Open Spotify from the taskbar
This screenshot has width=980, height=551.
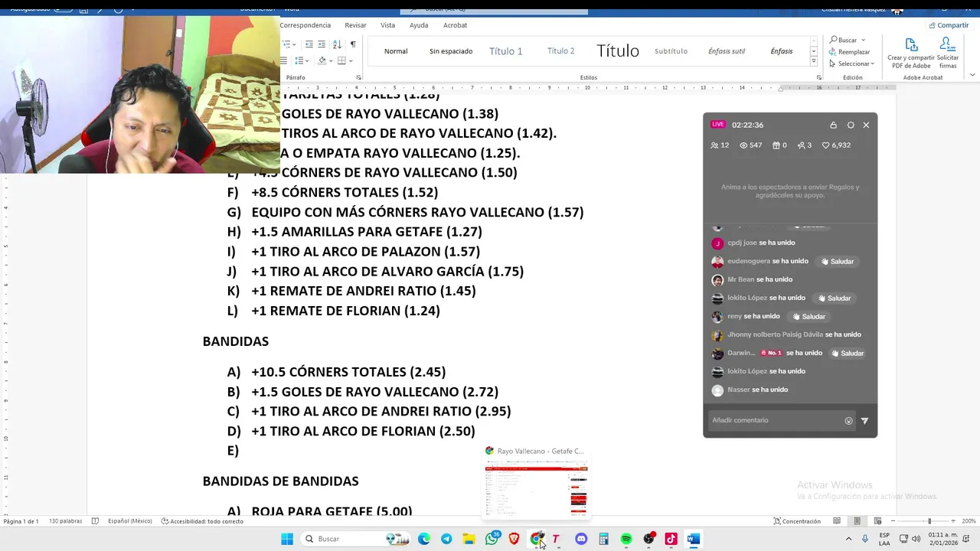[626, 539]
